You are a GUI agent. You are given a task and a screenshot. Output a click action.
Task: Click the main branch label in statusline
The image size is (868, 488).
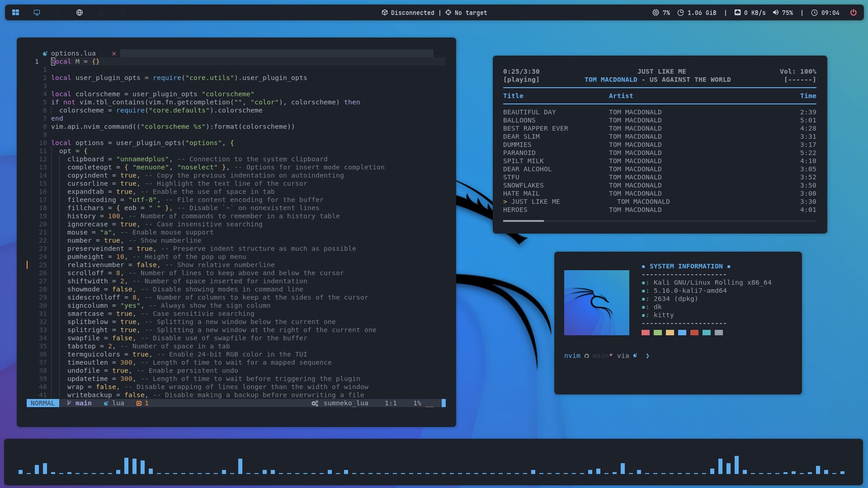click(x=83, y=403)
